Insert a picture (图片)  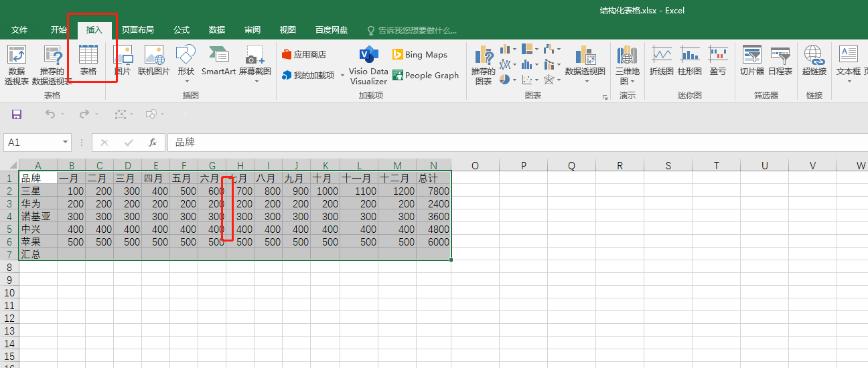(x=123, y=60)
